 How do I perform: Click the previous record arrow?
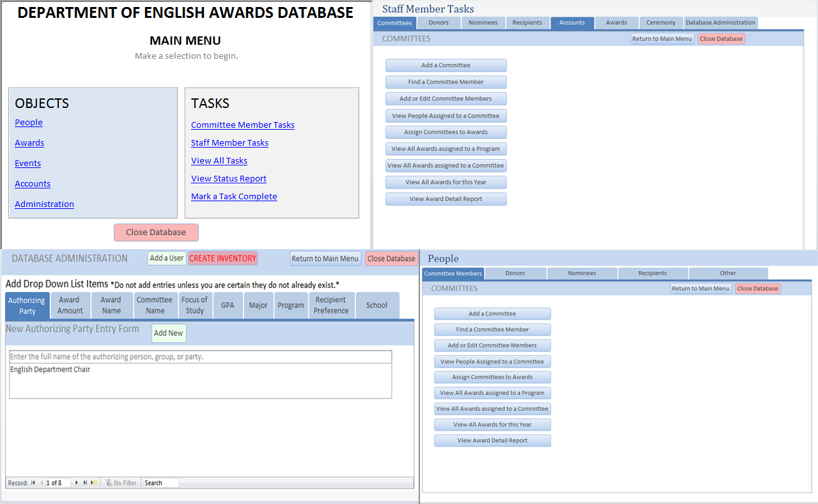(42, 483)
